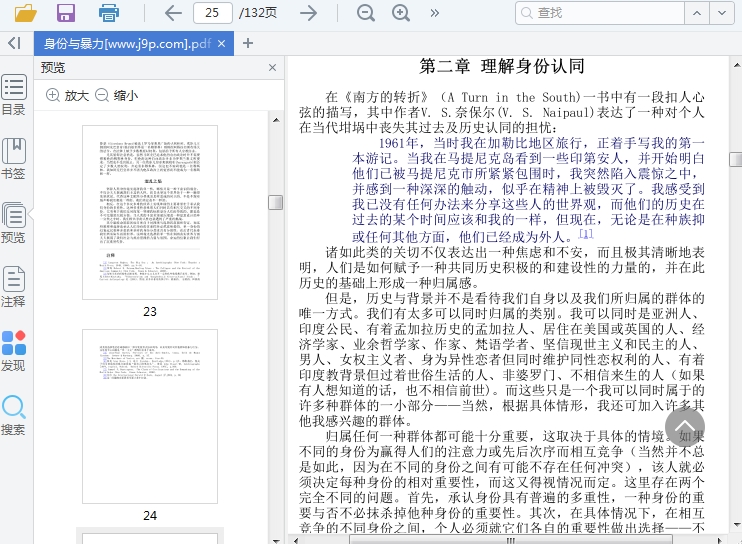Collapse the sidebar with arrow toggle
The height and width of the screenshot is (544, 742).
pos(14,43)
